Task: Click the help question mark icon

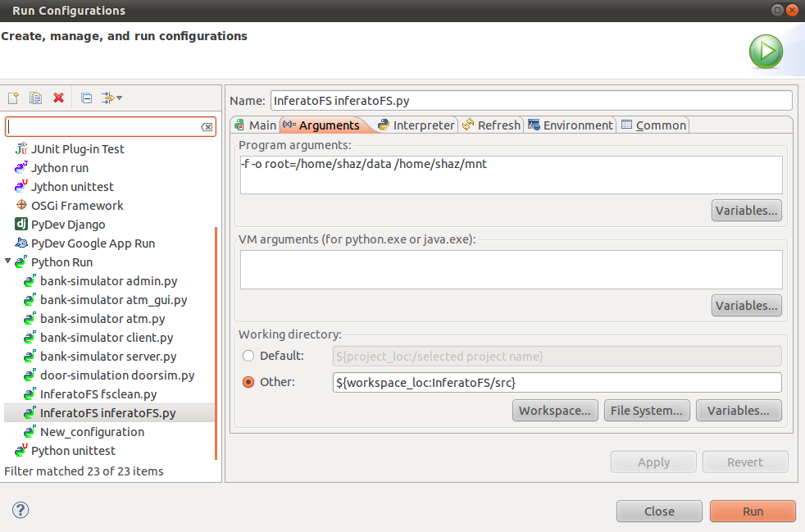Action: [x=20, y=510]
